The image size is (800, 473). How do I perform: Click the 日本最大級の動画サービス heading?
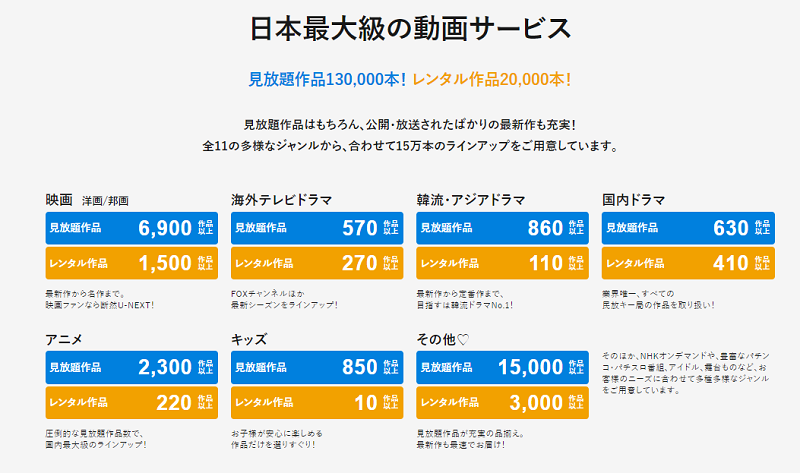[410, 29]
